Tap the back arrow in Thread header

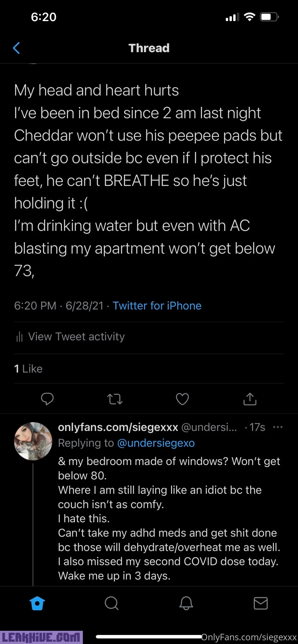tap(16, 48)
